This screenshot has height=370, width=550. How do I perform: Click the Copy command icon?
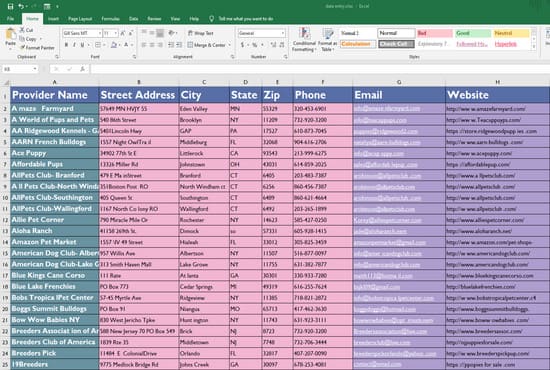pos(22,39)
